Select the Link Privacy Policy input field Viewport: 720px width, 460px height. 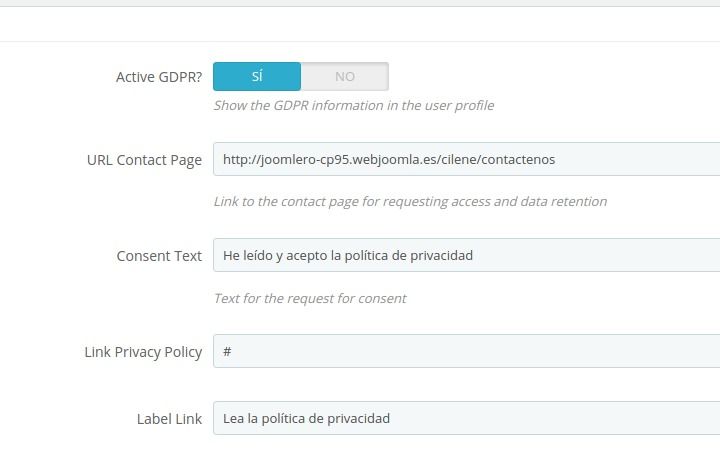point(467,351)
